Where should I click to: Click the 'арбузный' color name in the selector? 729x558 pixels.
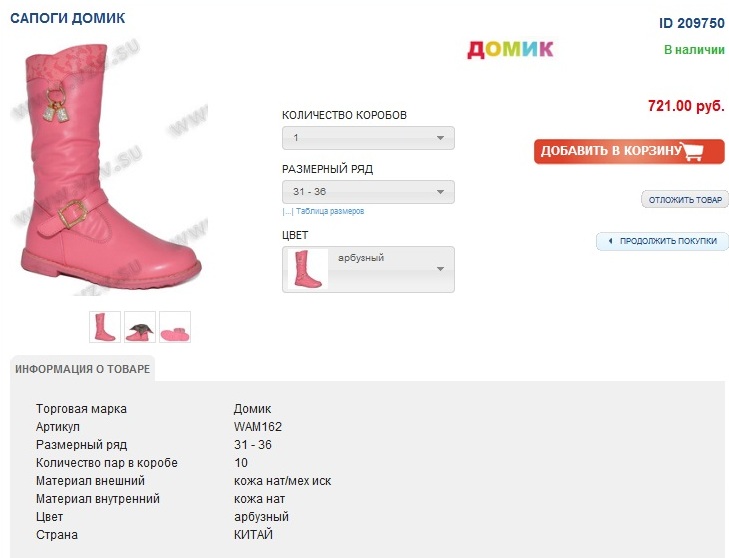pos(362,258)
